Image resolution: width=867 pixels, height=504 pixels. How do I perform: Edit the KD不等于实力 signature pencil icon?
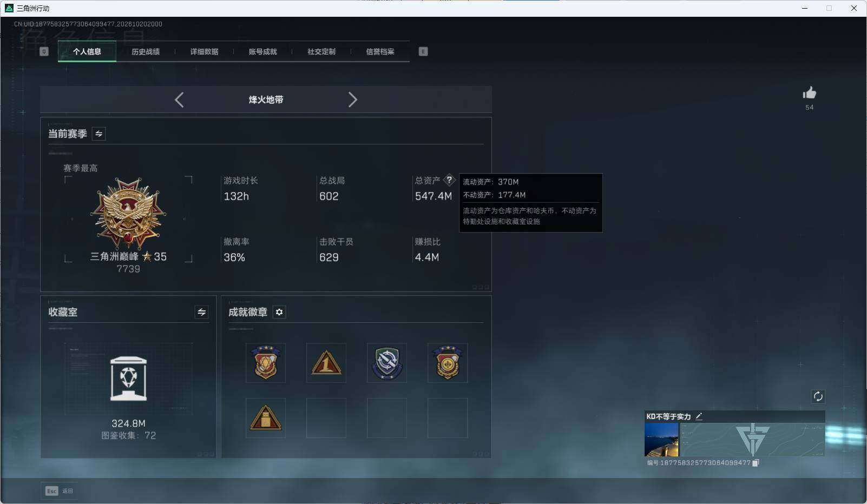tap(699, 416)
